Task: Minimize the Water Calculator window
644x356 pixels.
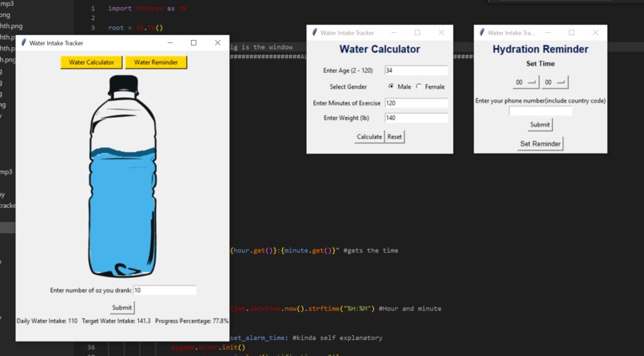Action: [x=394, y=33]
